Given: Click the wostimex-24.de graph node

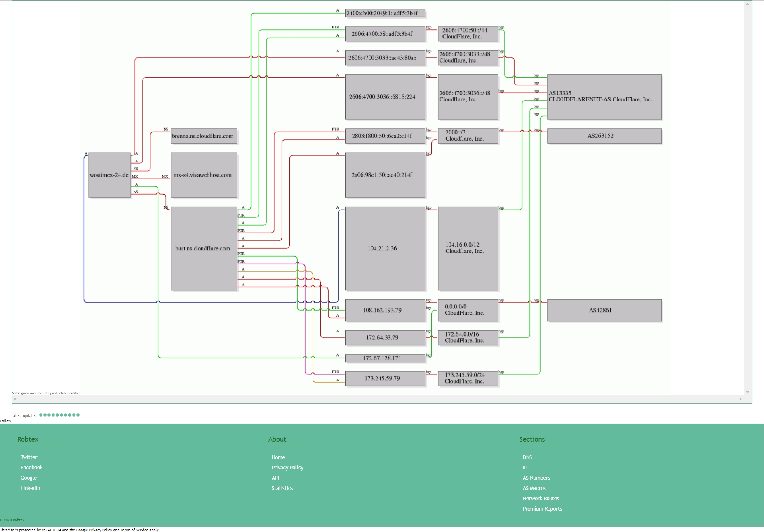Looking at the screenshot, I should 109,175.
